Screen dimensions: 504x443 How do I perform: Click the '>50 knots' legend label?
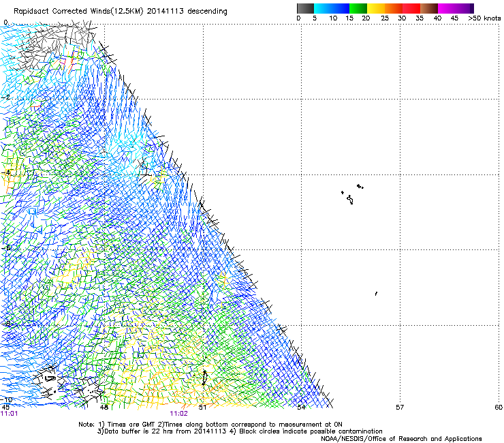[x=484, y=18]
